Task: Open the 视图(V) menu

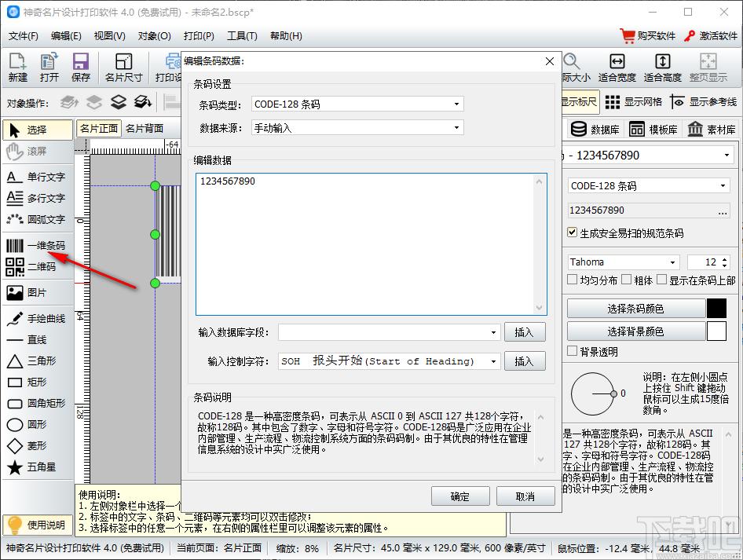Action: pos(109,36)
